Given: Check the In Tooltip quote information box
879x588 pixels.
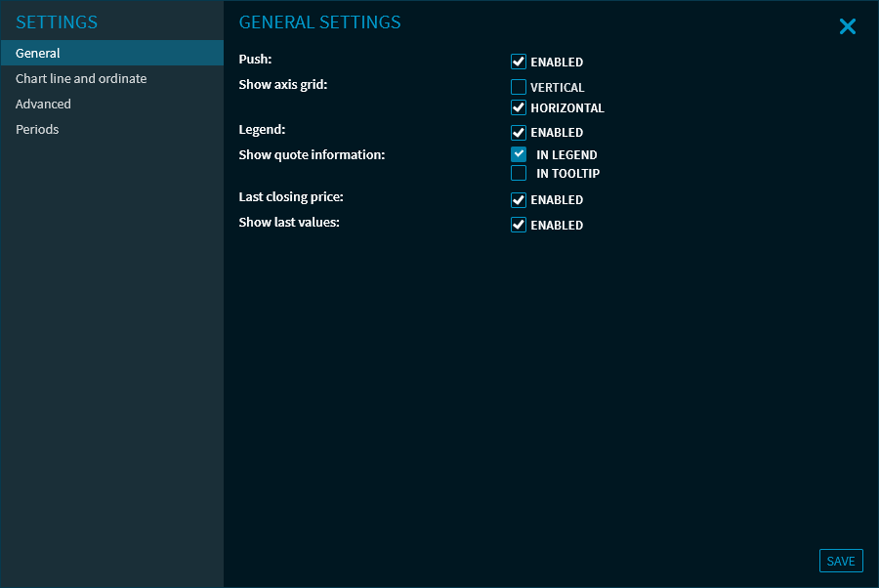Looking at the screenshot, I should point(519,173).
